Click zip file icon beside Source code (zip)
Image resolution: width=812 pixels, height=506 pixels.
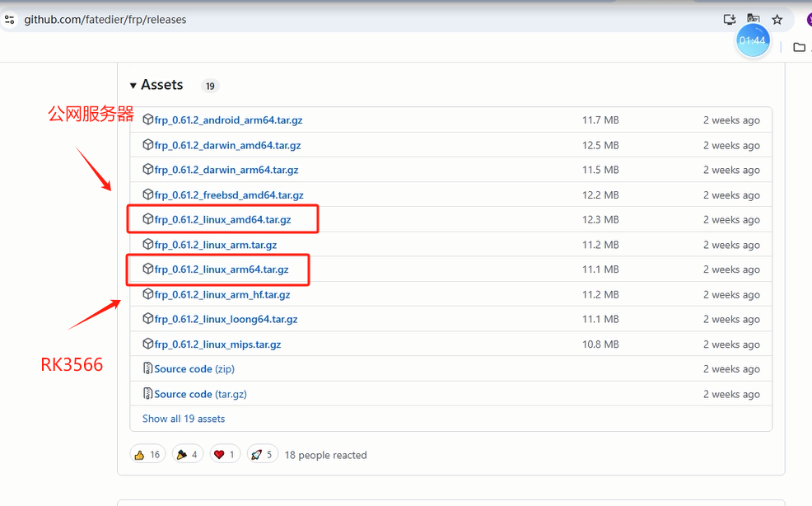pos(147,368)
